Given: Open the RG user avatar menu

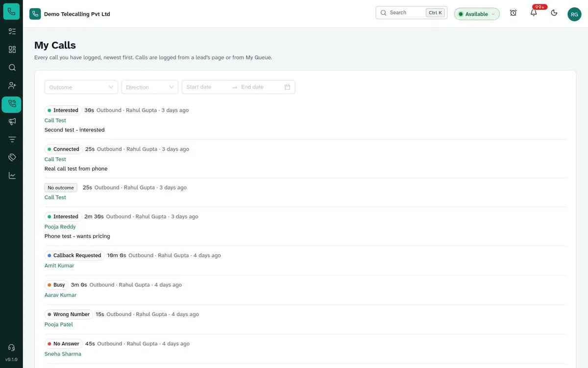Looking at the screenshot, I should [574, 14].
